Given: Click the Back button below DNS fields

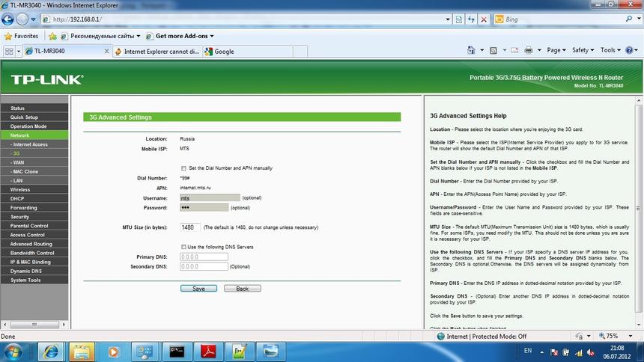Looking at the screenshot, I should pyautogui.click(x=242, y=288).
